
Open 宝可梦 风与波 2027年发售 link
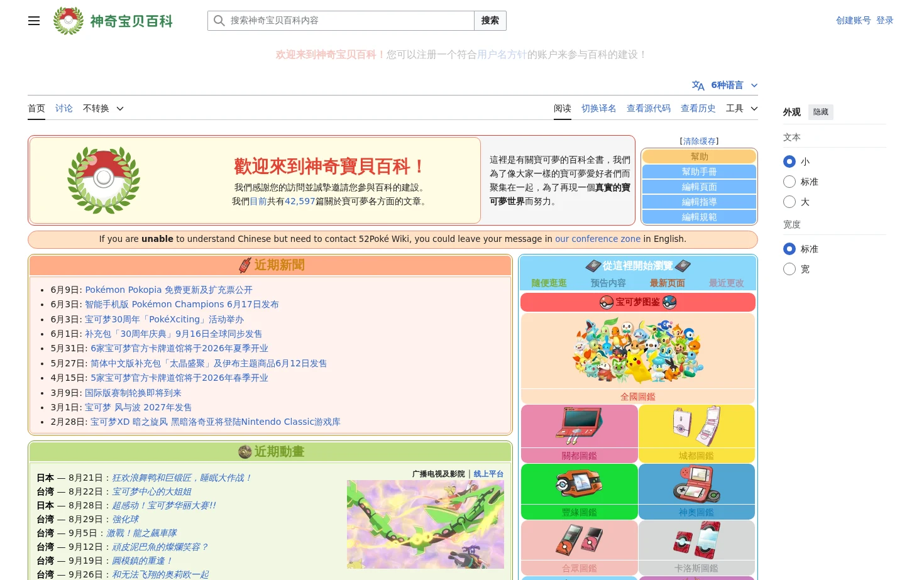(x=138, y=407)
